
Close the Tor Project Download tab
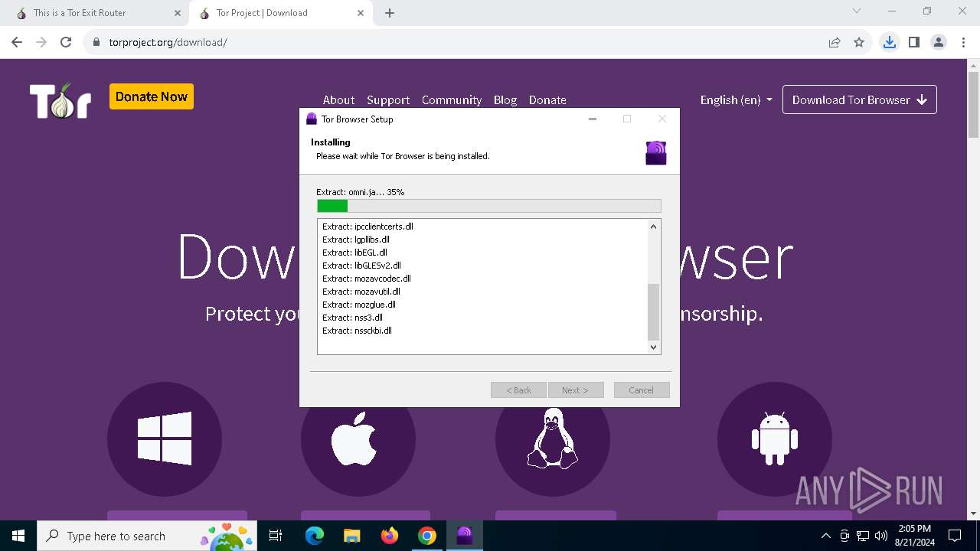(361, 13)
